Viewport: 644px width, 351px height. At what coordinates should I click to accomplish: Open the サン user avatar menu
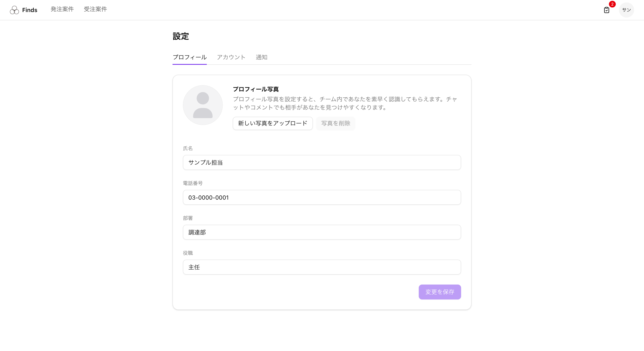point(627,10)
